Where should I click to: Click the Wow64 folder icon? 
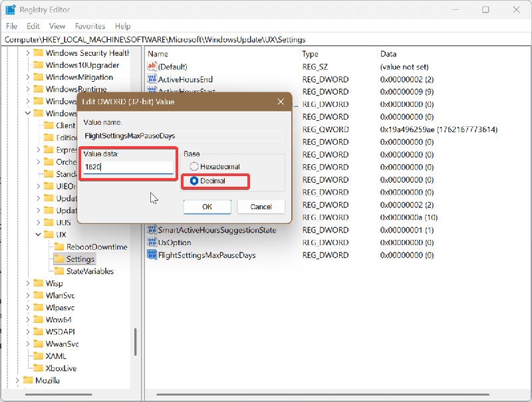point(39,320)
